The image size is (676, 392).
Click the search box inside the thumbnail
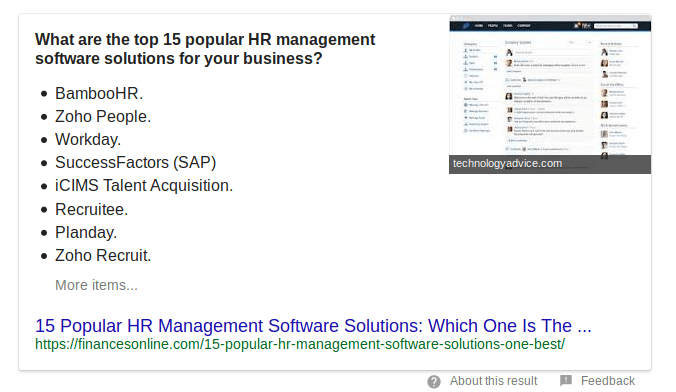coord(616,26)
